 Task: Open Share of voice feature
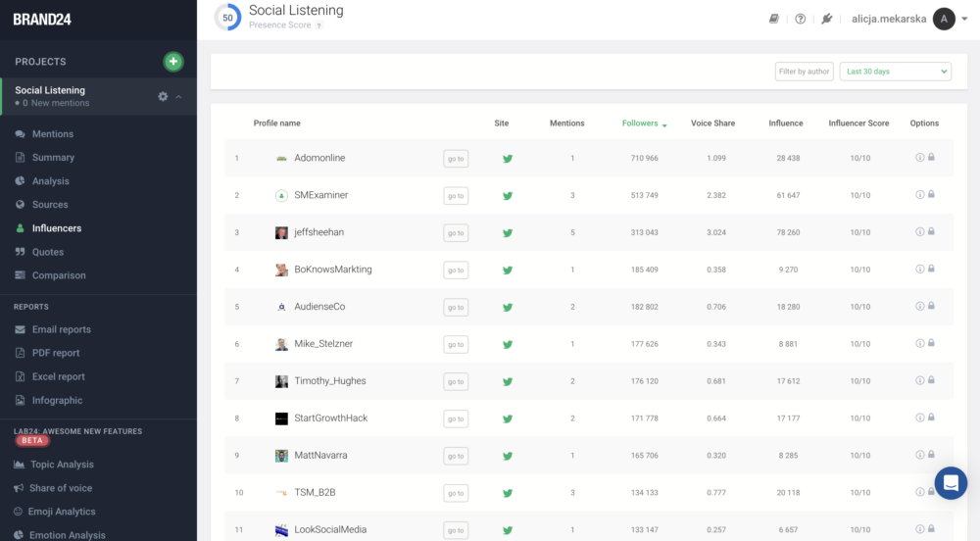tap(61, 488)
